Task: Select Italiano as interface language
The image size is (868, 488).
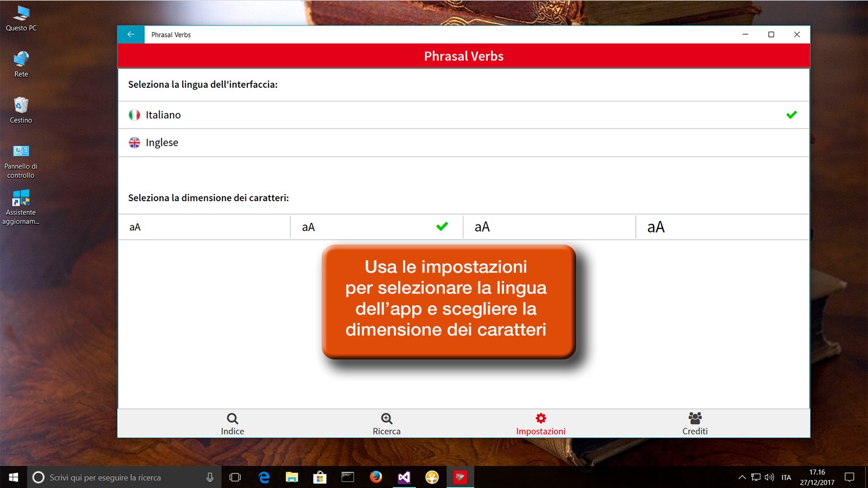Action: click(x=464, y=115)
